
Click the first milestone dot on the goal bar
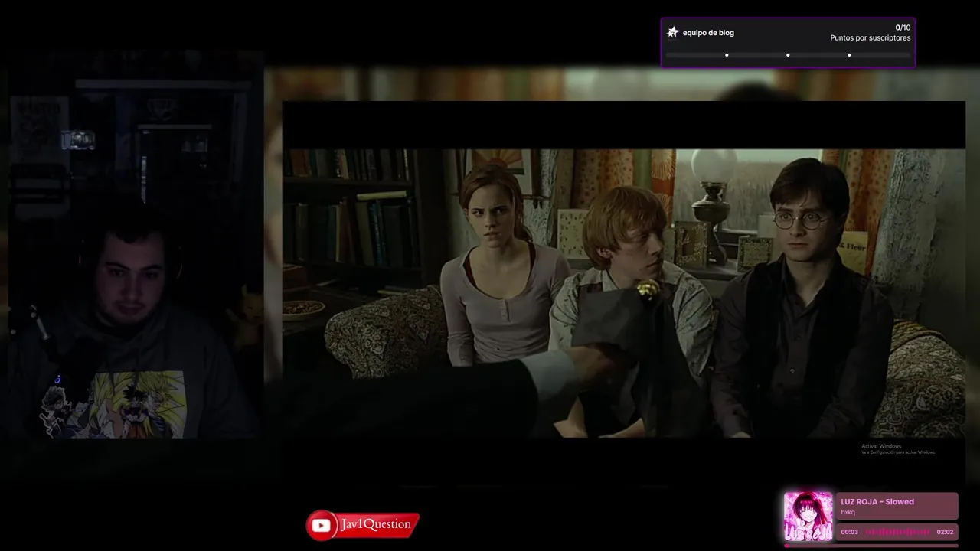coord(727,55)
